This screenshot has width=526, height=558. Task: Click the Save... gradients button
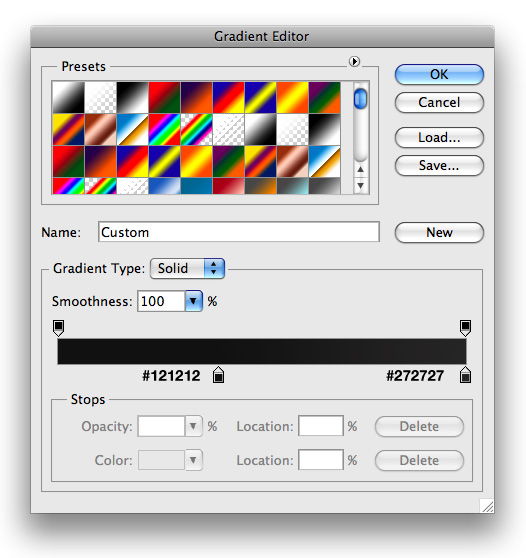(x=439, y=165)
